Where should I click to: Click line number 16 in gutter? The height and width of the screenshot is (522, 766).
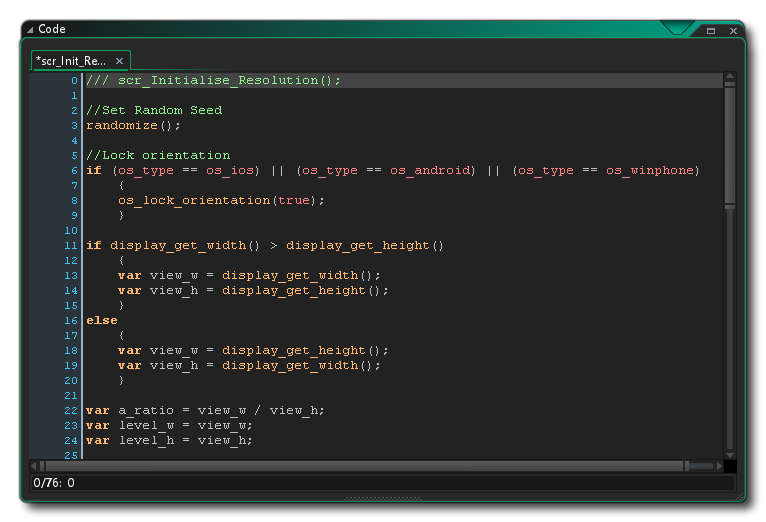(x=71, y=320)
